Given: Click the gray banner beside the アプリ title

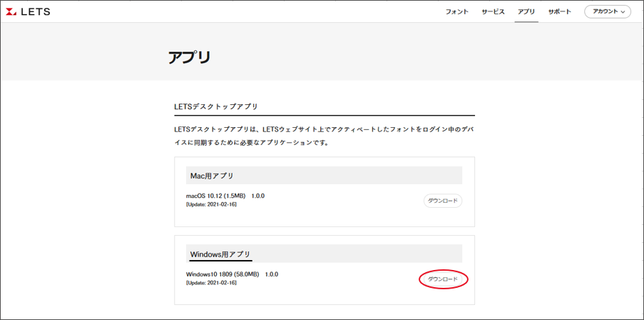Looking at the screenshot, I should tap(428, 57).
